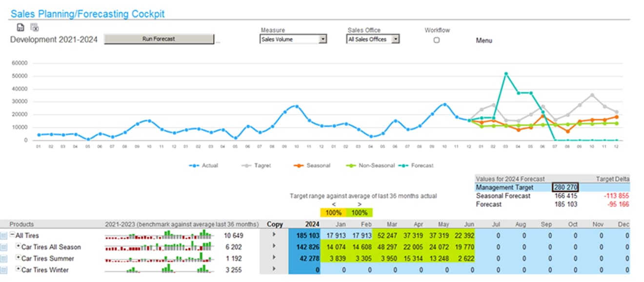
Task: Click the note icon beside Car Tires Winter
Action: (4, 270)
